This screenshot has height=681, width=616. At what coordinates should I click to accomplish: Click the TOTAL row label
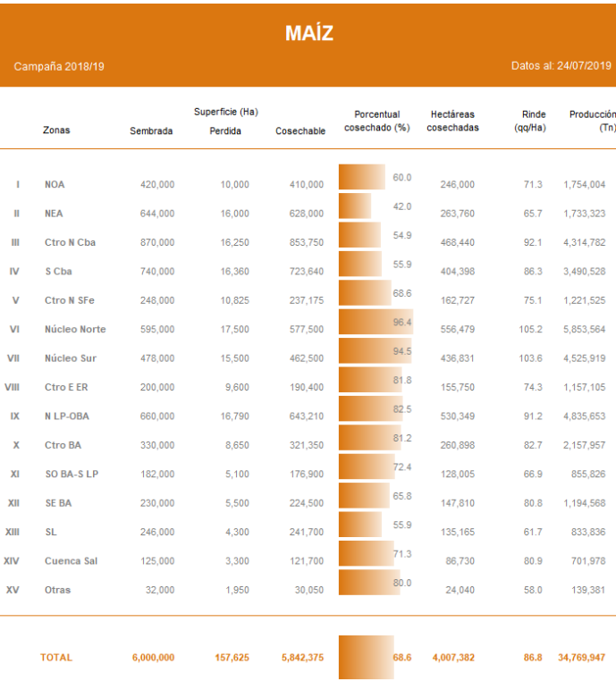click(x=56, y=658)
